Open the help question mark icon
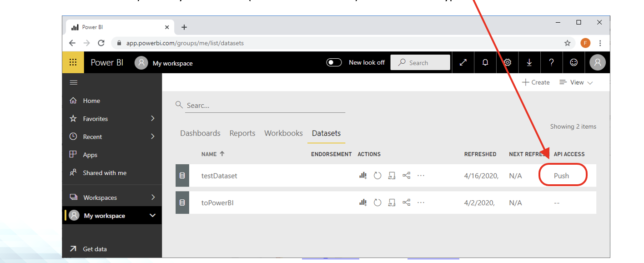 [x=552, y=63]
